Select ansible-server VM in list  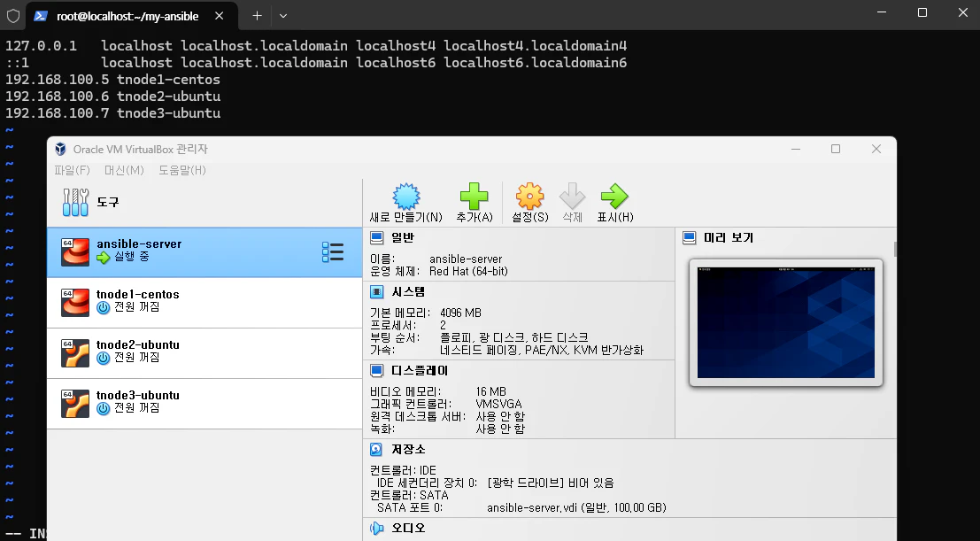click(205, 252)
